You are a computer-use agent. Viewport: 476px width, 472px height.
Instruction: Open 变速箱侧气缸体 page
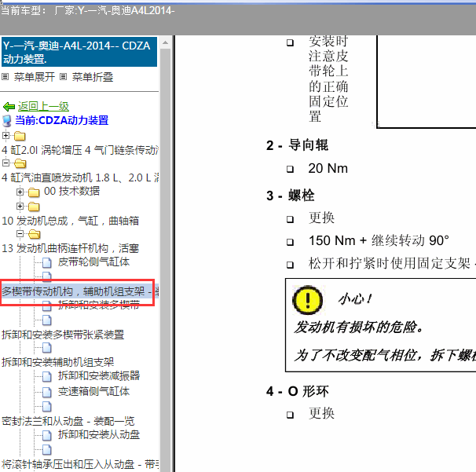point(93,392)
